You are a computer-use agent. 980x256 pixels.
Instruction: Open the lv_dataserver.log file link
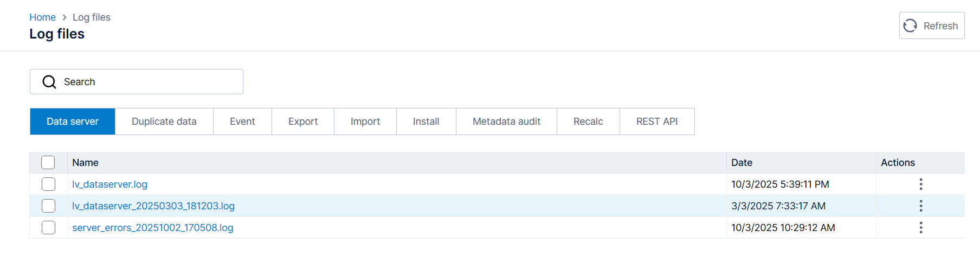point(109,184)
